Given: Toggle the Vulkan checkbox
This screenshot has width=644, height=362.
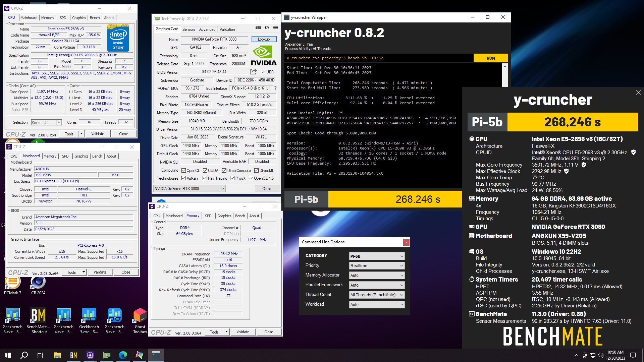Looking at the screenshot, I should (183, 178).
